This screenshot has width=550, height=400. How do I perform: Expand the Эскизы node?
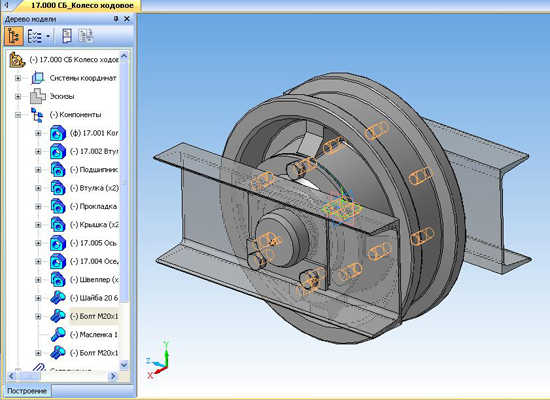(18, 96)
